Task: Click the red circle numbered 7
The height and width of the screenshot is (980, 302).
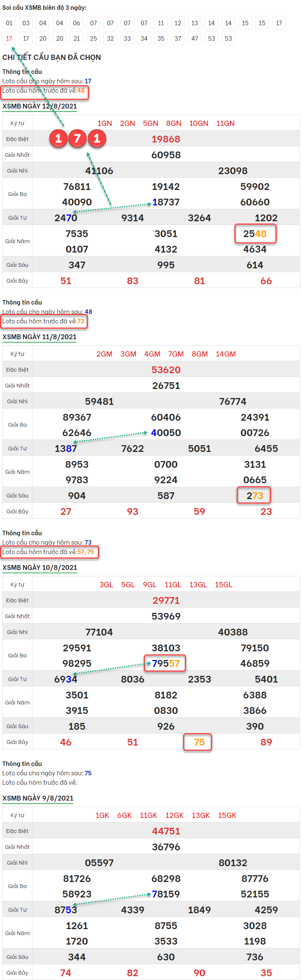Action: [x=77, y=138]
